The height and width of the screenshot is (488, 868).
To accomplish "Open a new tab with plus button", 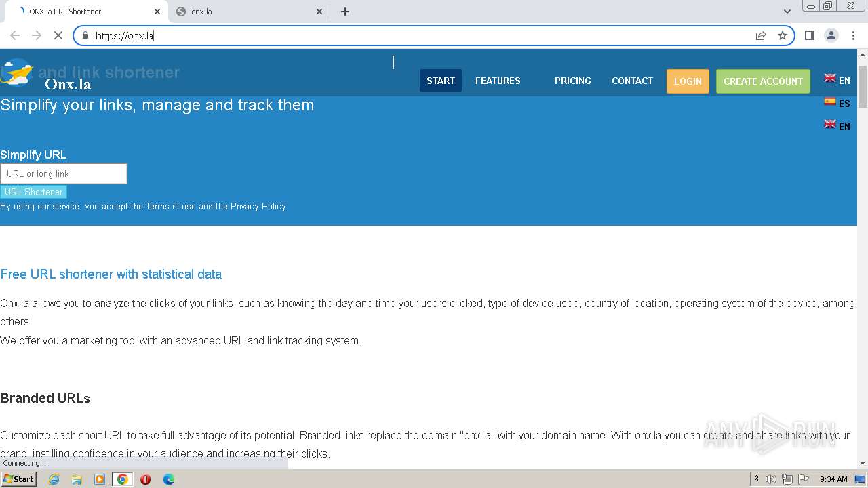I will [x=344, y=12].
